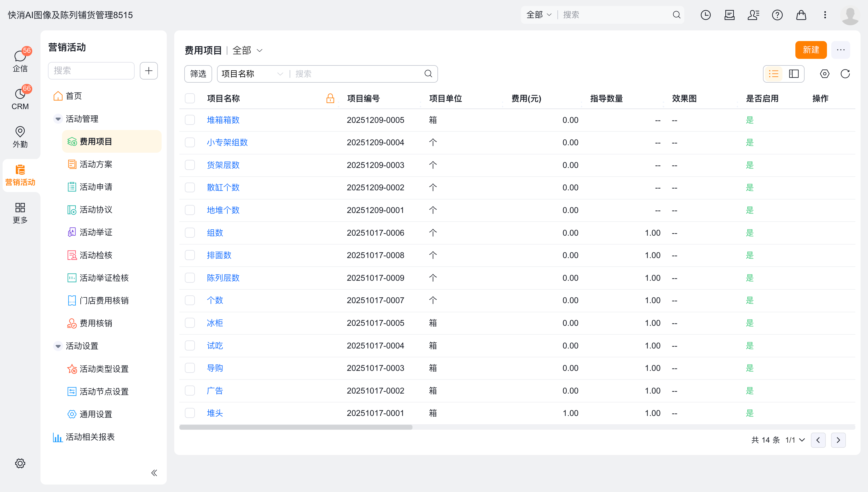
Task: Check the box for the 堆箱箱数 row
Action: [190, 120]
